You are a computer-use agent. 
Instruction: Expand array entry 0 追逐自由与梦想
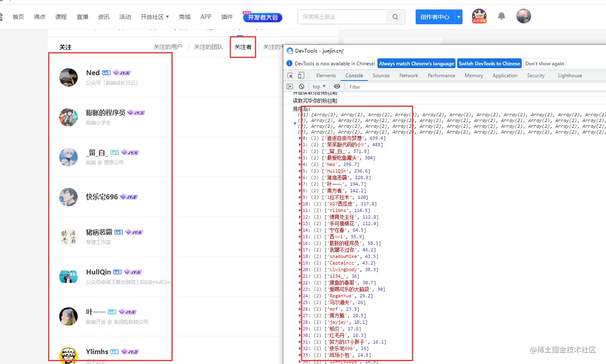coord(300,138)
